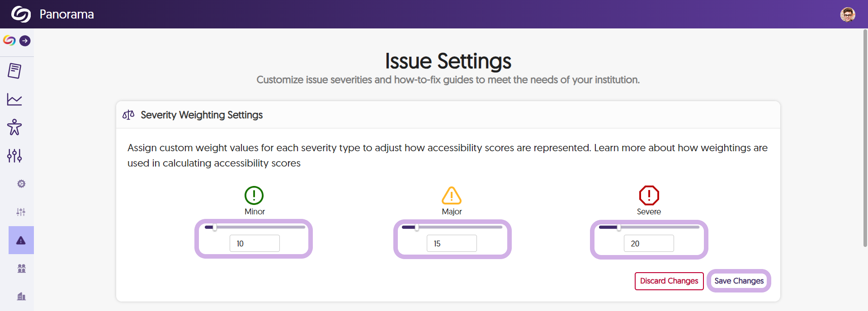Open the line chart analytics icon
The width and height of the screenshot is (868, 311).
[14, 99]
